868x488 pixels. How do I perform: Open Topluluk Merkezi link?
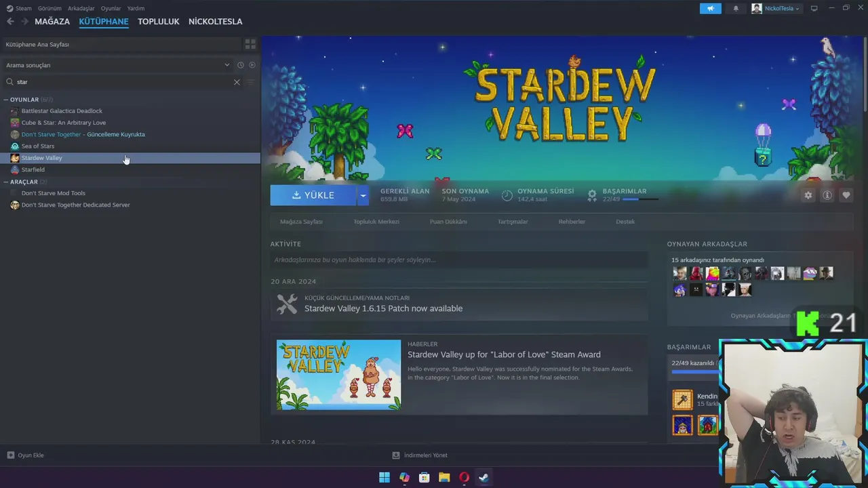376,222
